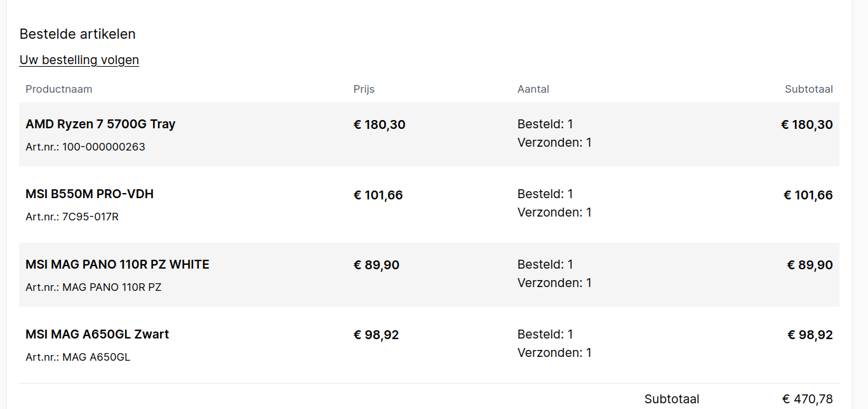Select the MSI MAG A650GL Zwart product name
This screenshot has height=409, width=868.
click(97, 334)
